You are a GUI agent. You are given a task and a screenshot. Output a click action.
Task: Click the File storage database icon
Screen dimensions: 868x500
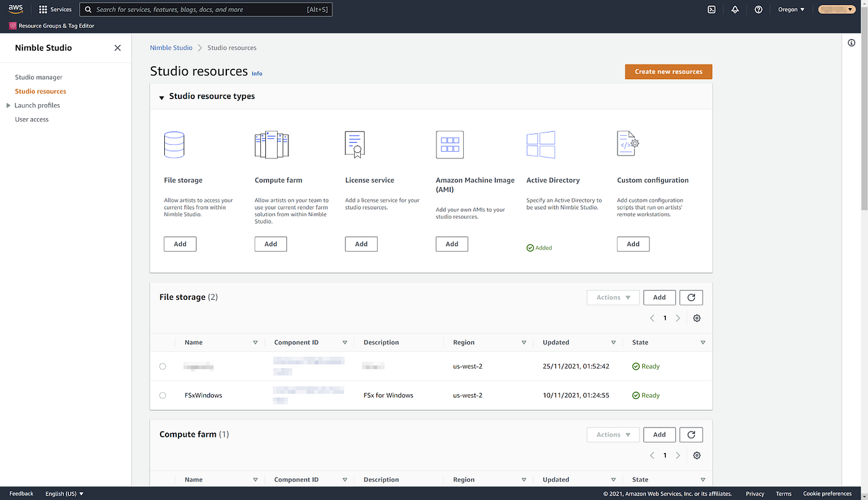pos(174,144)
